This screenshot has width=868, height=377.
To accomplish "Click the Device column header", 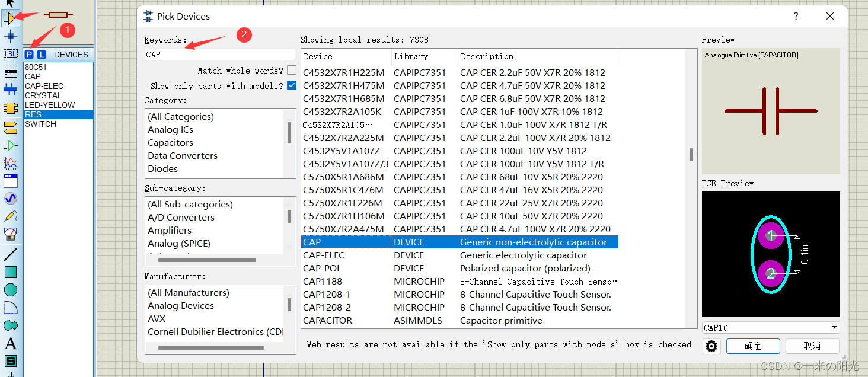I will (x=346, y=56).
